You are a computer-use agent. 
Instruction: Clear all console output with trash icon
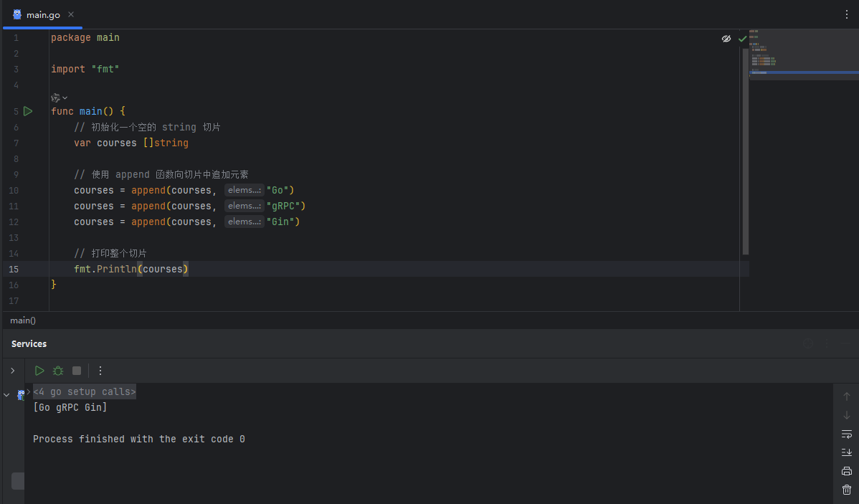click(846, 490)
